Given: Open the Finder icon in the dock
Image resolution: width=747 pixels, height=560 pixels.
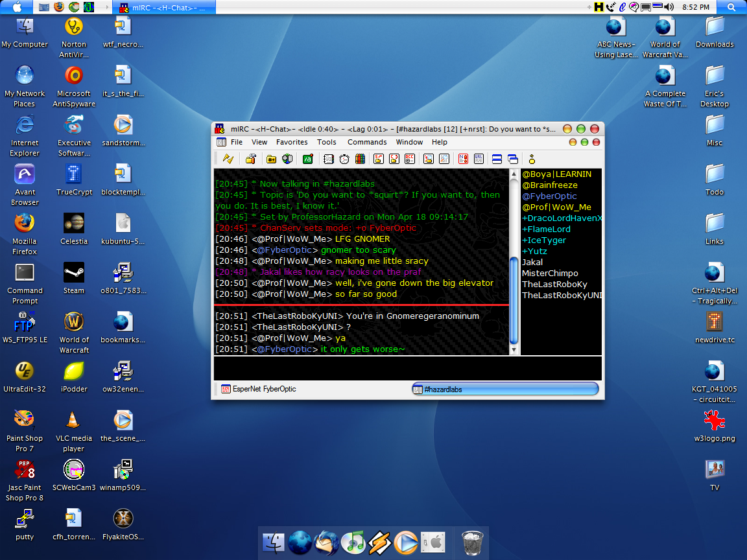Looking at the screenshot, I should pyautogui.click(x=274, y=542).
